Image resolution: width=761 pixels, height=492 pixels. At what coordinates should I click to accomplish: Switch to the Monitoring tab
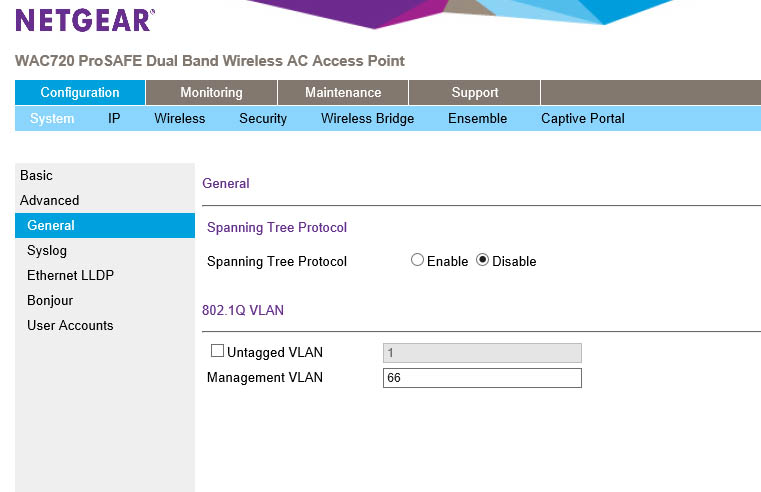pyautogui.click(x=211, y=92)
